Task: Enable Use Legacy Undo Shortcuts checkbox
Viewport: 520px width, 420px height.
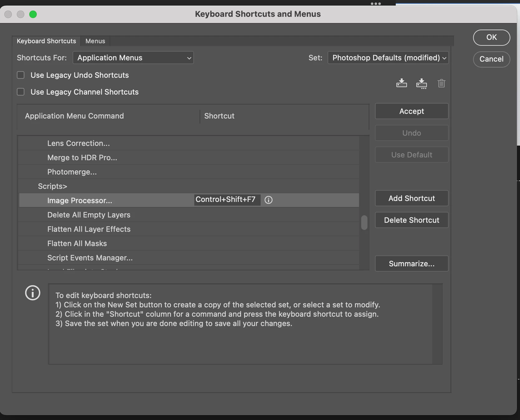Action: pos(21,75)
